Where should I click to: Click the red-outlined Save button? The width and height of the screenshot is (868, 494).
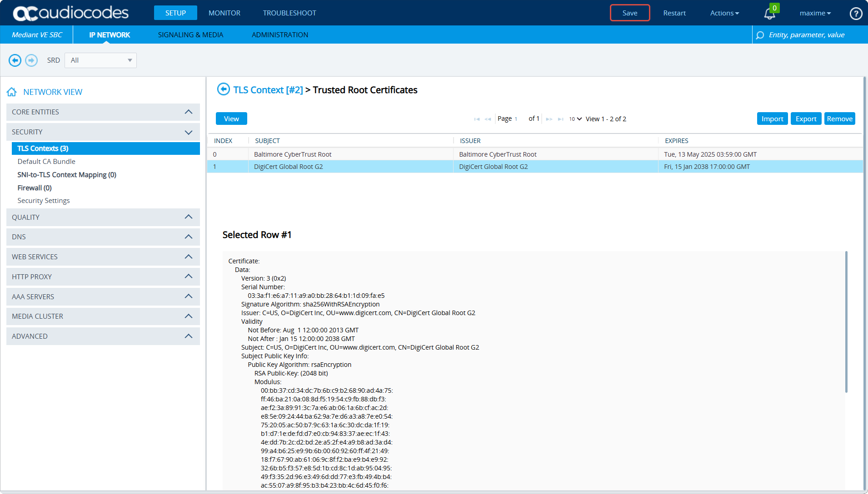pos(629,13)
